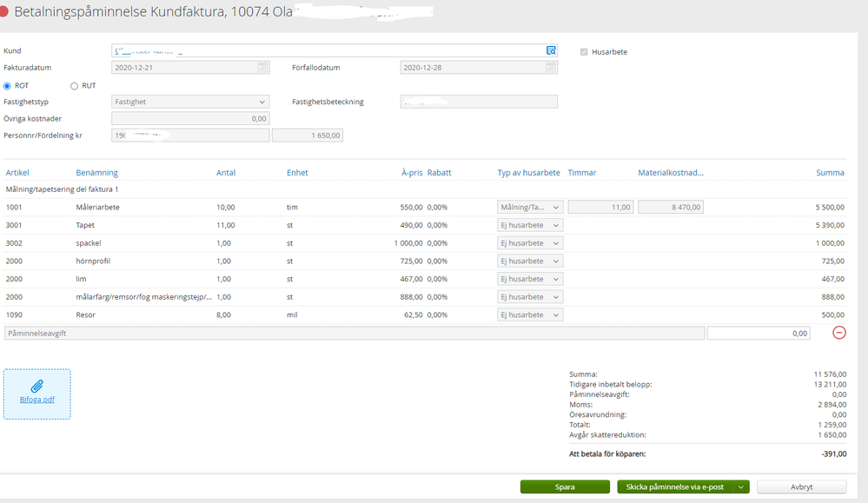The width and height of the screenshot is (868, 503).
Task: Click the Avbryt button
Action: coord(801,487)
